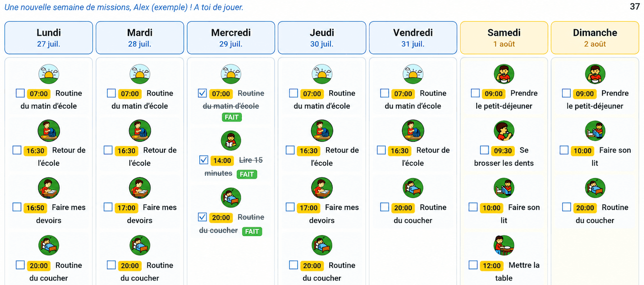The image size is (644, 285).
Task: Click the sunrise icon under Lundi
Action: [49, 74]
